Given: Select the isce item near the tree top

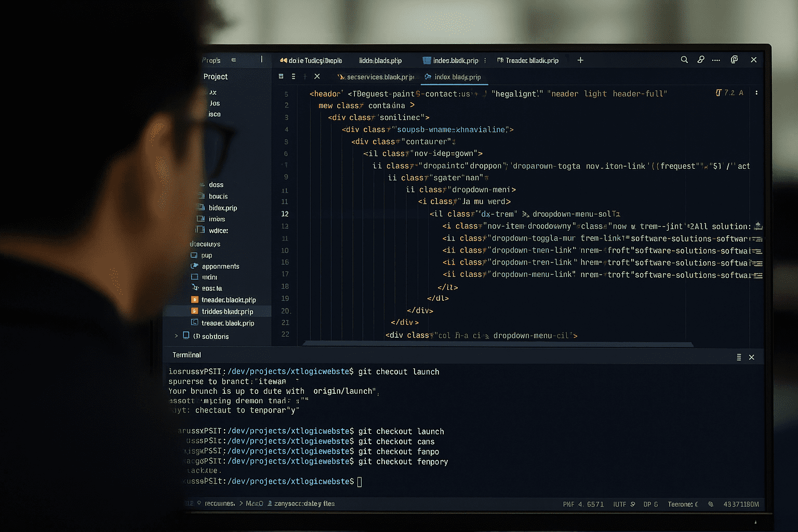Looking at the screenshot, I should coord(215,114).
